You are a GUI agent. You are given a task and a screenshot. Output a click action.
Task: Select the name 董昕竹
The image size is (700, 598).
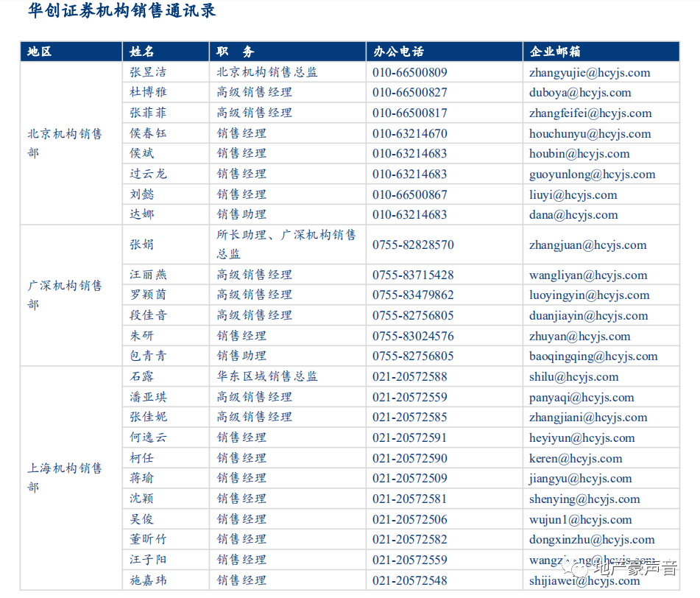click(148, 540)
